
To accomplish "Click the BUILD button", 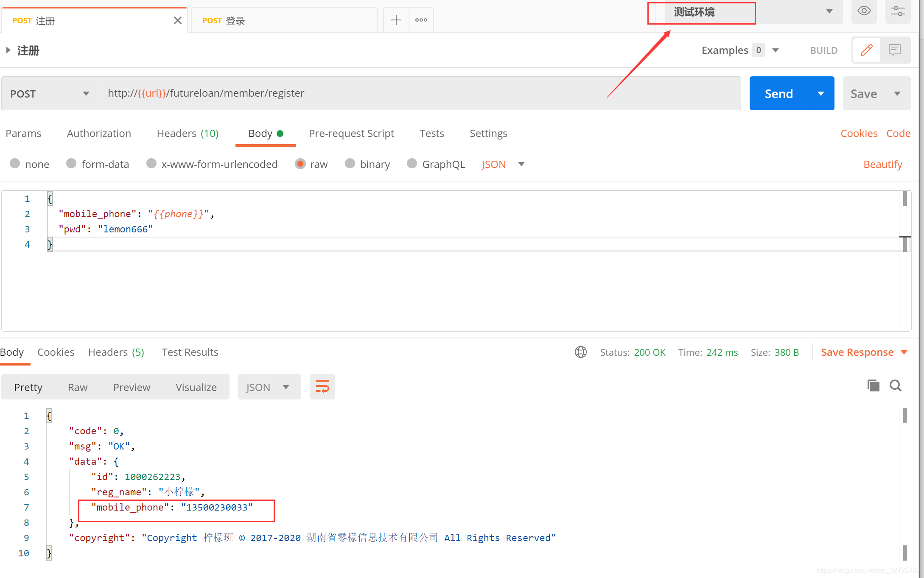I will point(823,50).
